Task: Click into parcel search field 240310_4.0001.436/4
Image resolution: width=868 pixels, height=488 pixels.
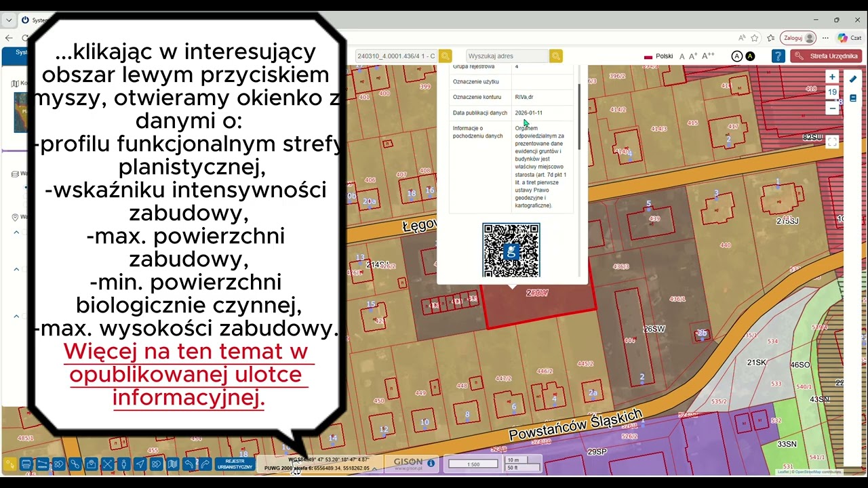Action: pos(396,56)
